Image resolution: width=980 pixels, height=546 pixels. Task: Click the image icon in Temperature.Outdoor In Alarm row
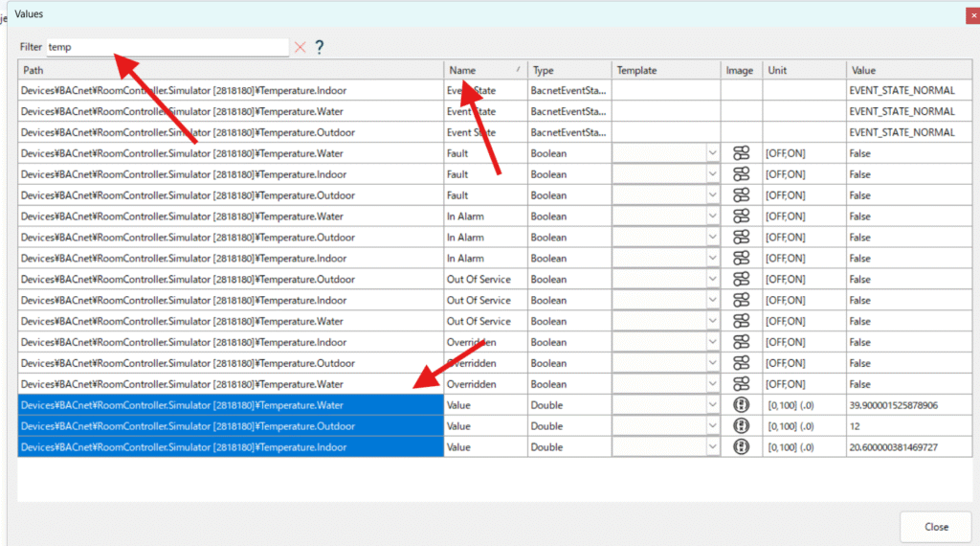tap(741, 237)
